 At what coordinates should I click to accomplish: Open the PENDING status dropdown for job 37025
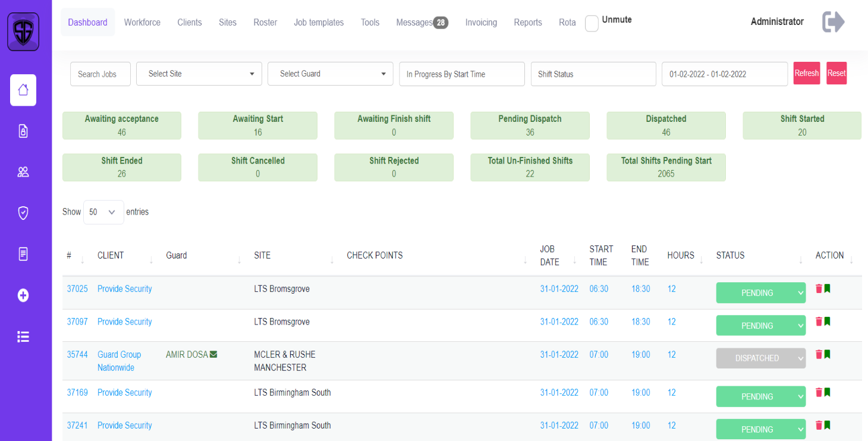[x=761, y=293]
